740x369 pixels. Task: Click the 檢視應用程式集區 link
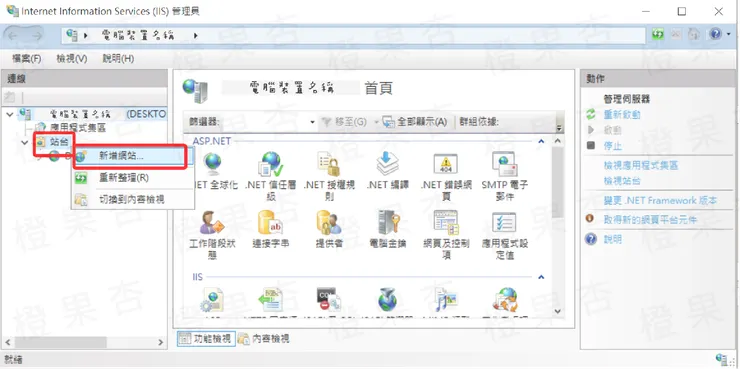point(641,166)
